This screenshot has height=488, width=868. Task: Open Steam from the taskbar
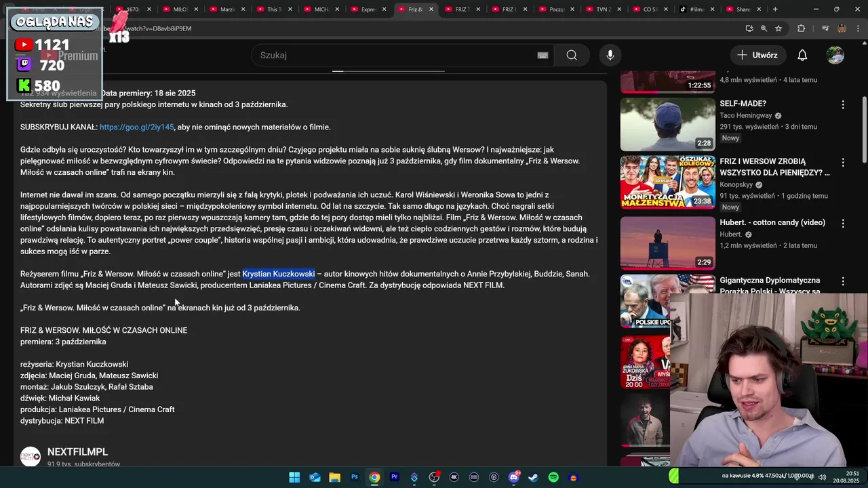(x=534, y=477)
